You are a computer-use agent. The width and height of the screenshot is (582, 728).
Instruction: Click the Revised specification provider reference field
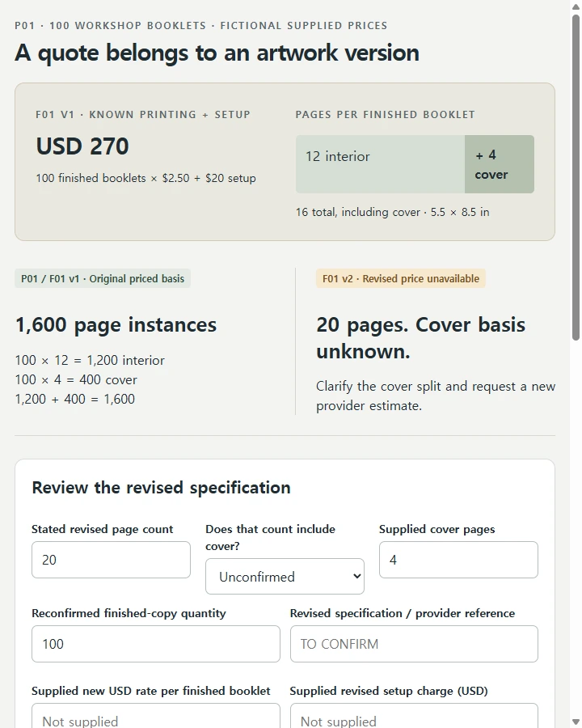tap(414, 644)
